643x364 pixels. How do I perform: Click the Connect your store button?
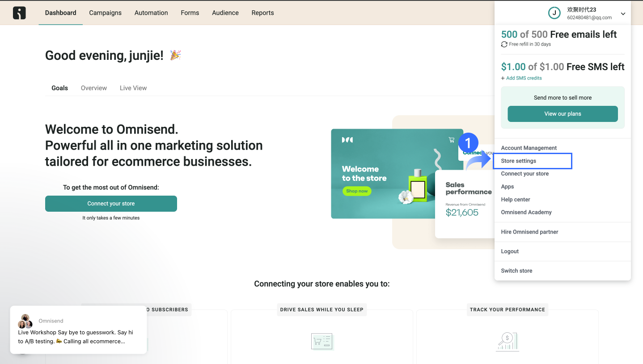(x=111, y=204)
